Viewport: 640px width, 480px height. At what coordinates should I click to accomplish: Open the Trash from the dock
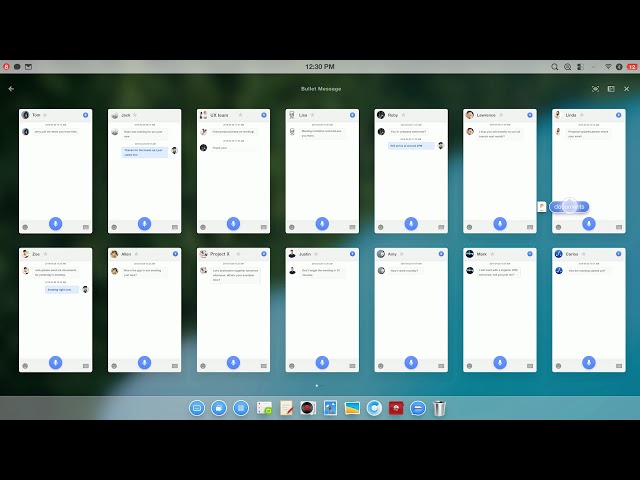(439, 408)
